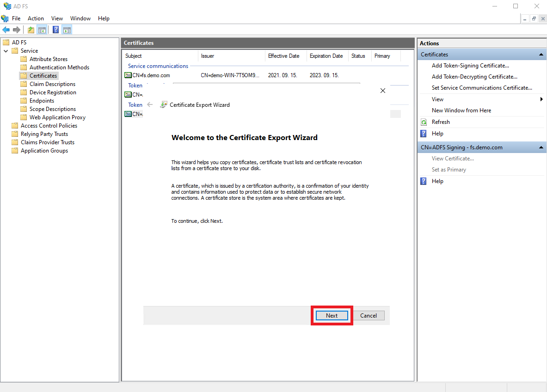
Task: Click the Certificate Export Wizard header icon
Action: [x=163, y=104]
